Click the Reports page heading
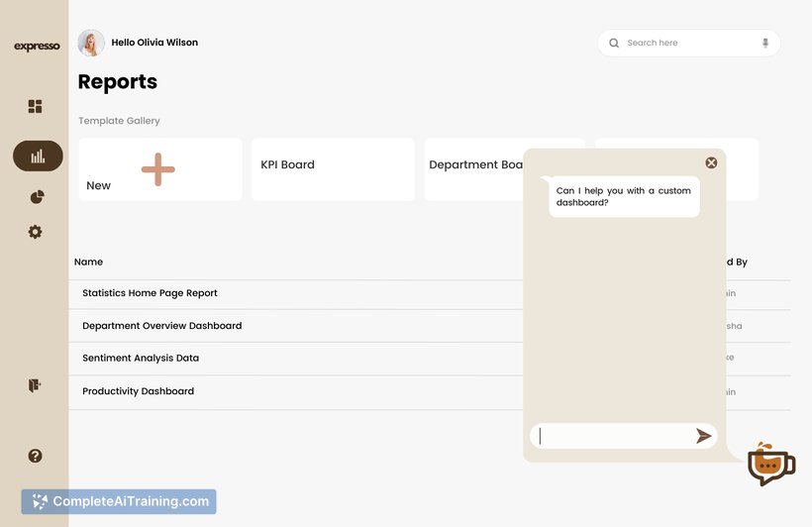 (x=118, y=82)
